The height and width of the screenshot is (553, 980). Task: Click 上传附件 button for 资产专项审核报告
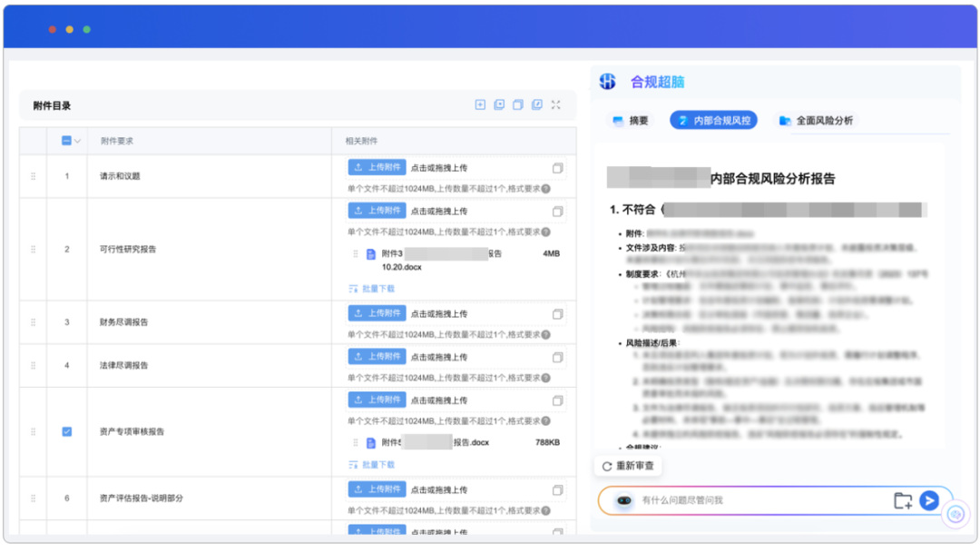click(x=377, y=400)
